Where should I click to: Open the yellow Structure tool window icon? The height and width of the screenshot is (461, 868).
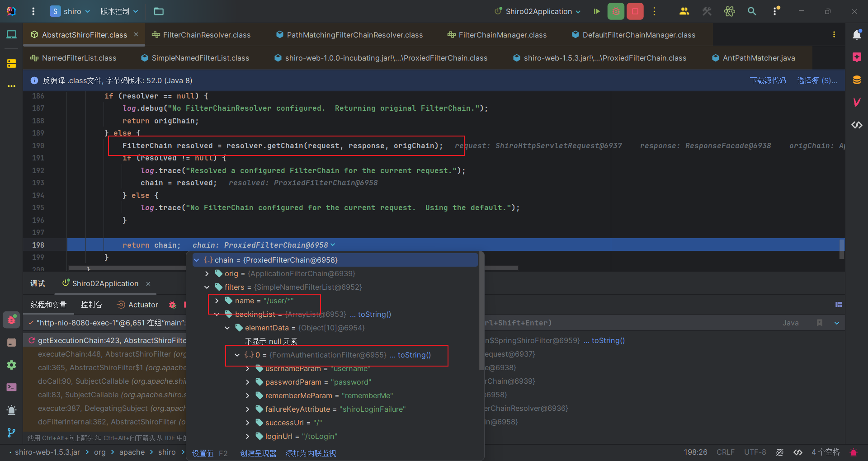tap(11, 64)
